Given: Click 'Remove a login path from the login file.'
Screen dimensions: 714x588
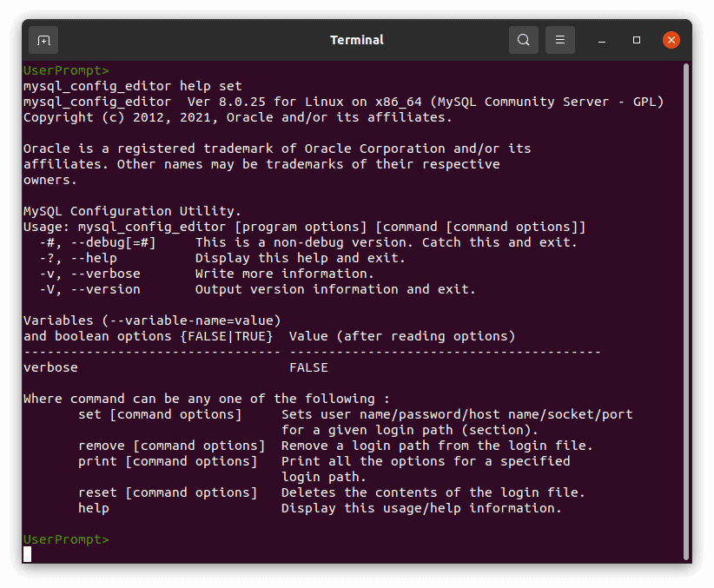Looking at the screenshot, I should coord(437,446).
